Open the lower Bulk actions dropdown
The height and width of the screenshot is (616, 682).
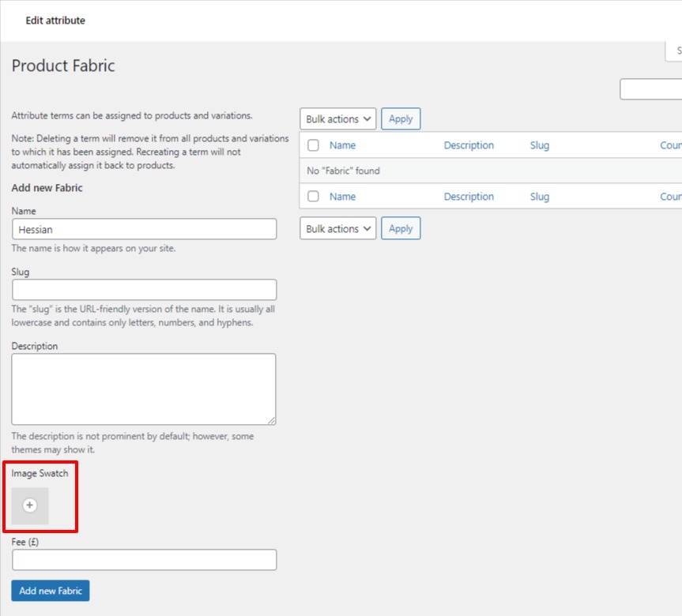pos(337,228)
